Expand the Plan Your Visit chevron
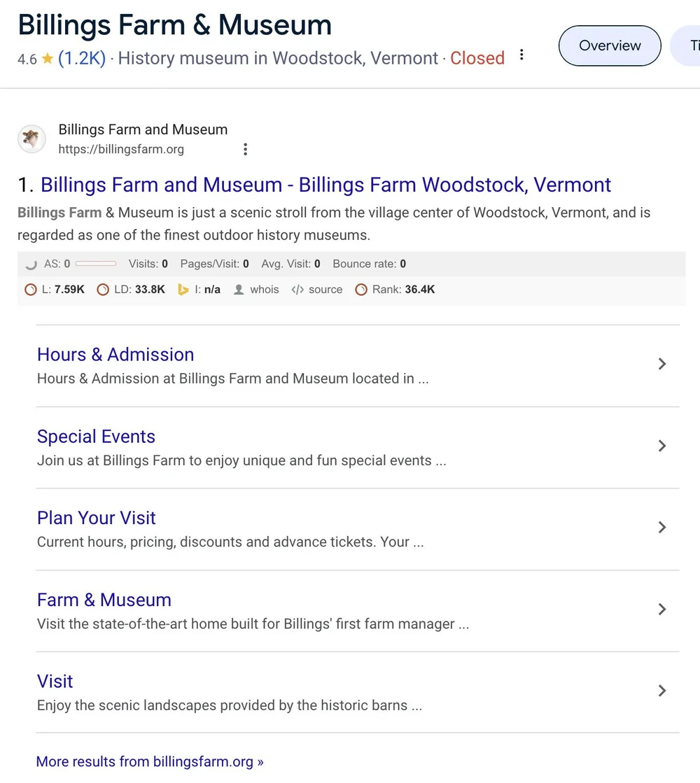The height and width of the screenshot is (783, 700). (661, 528)
